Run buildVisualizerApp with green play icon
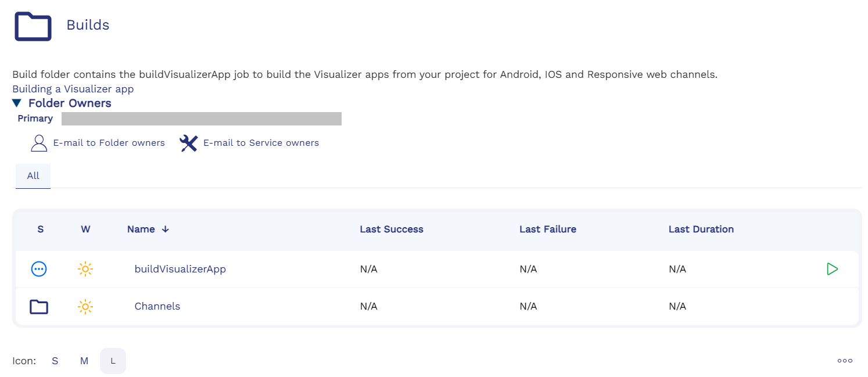 [832, 269]
